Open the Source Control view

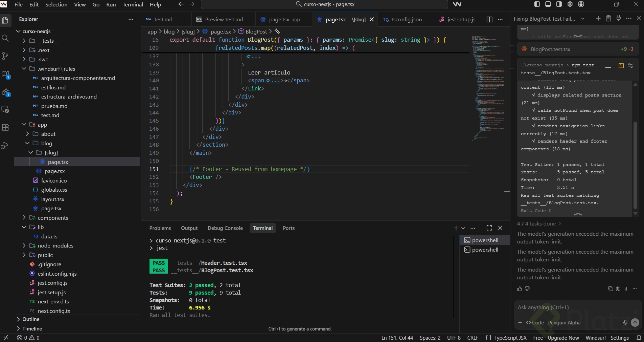[x=5, y=56]
